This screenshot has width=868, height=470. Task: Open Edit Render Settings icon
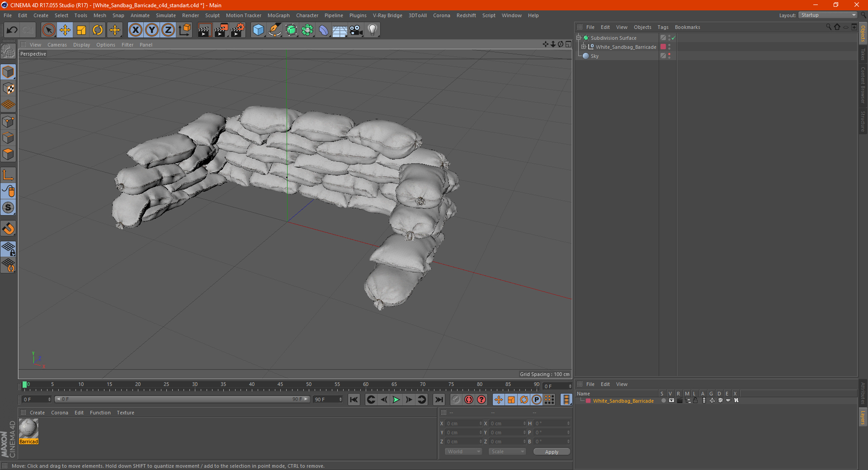238,30
